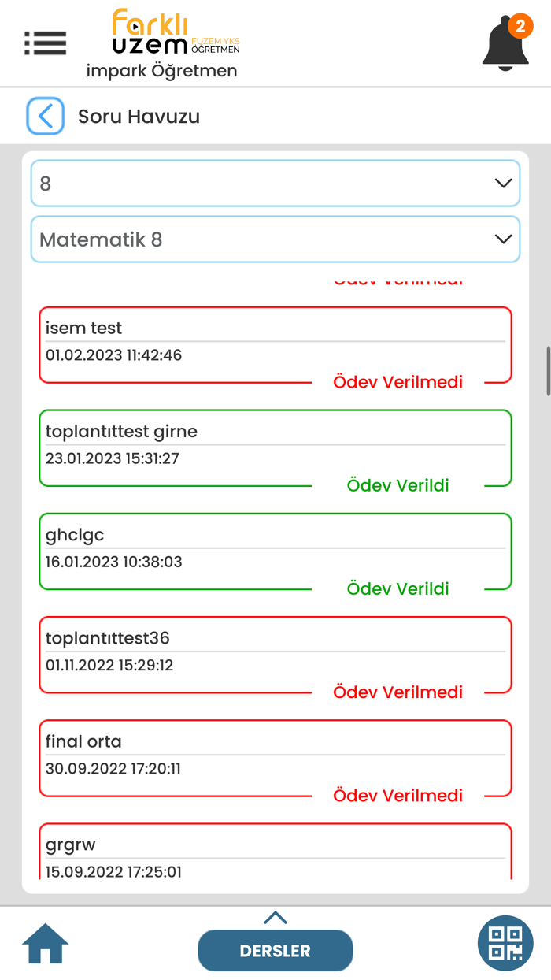
Task: Tap Ödev Verildi on toplantıttest girne
Action: [x=398, y=485]
